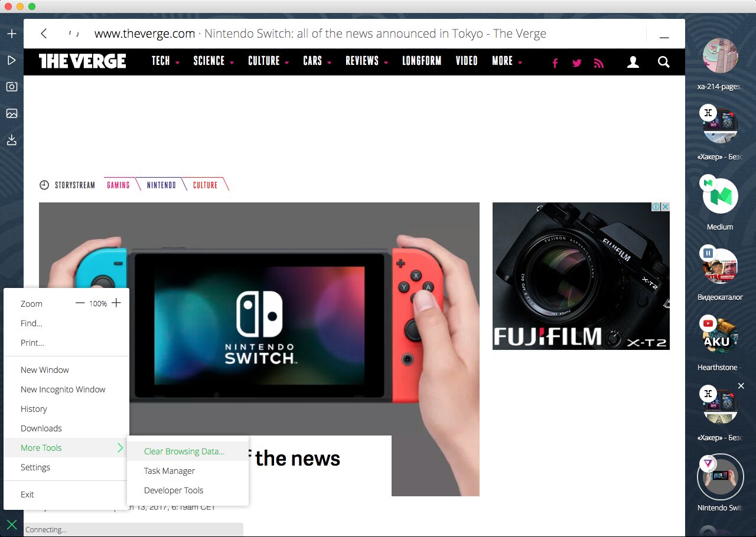Switch to the Nintendo Switch tab bubble
The height and width of the screenshot is (537, 756).
click(720, 477)
